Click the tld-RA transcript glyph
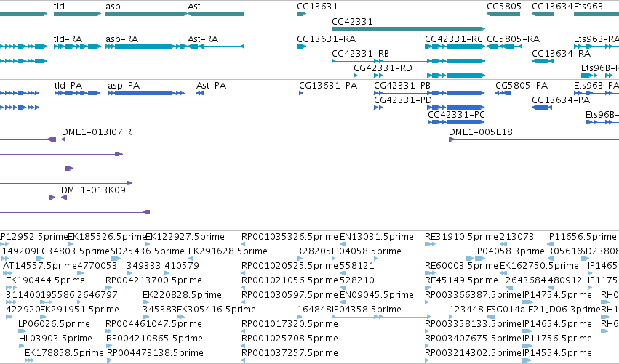 (77, 46)
